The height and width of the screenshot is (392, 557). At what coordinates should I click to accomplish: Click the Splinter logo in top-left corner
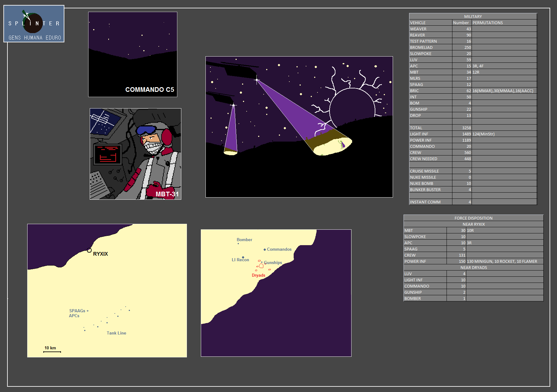34,24
